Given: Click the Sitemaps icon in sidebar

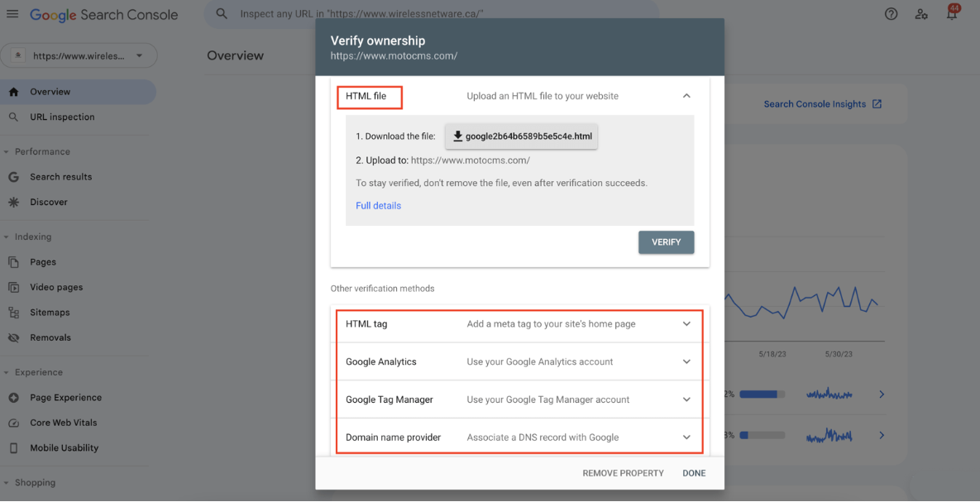Looking at the screenshot, I should pos(13,313).
